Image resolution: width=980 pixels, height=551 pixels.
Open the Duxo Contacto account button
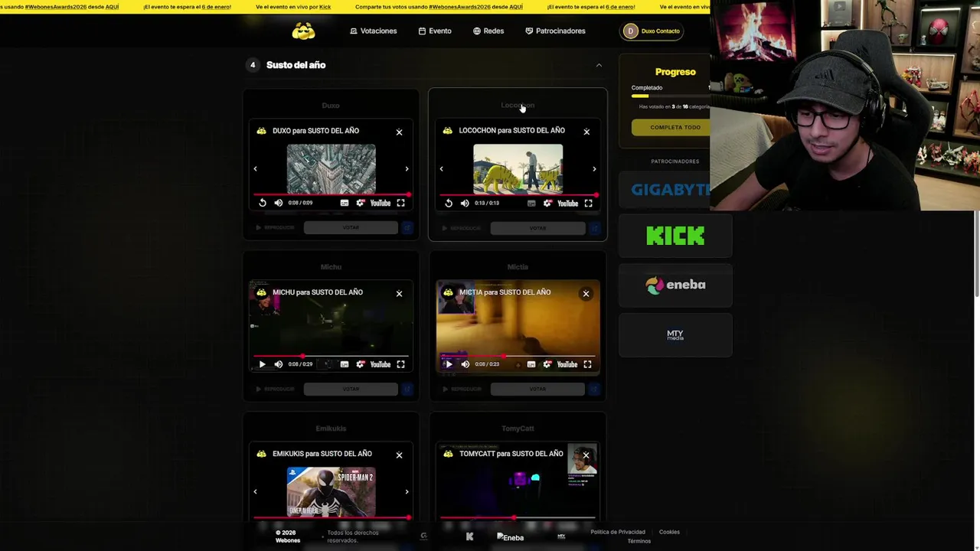pos(652,31)
